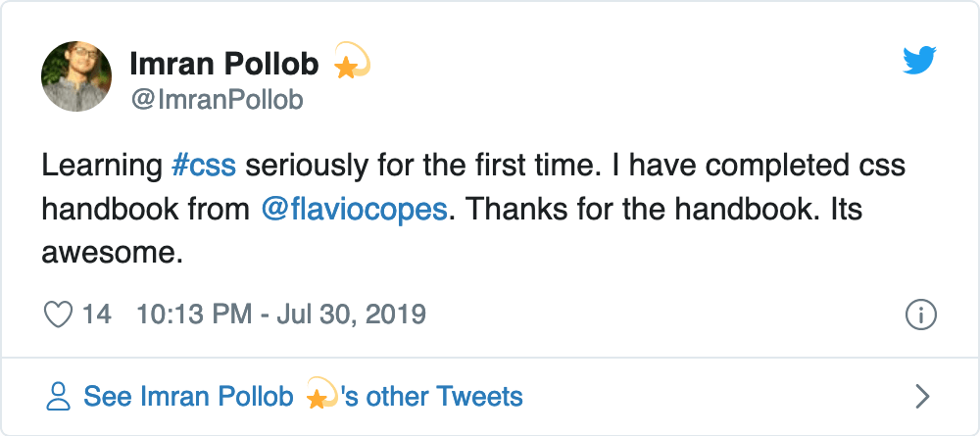This screenshot has height=436, width=980.
Task: Click the star emoji in the footer link
Action: click(x=319, y=396)
